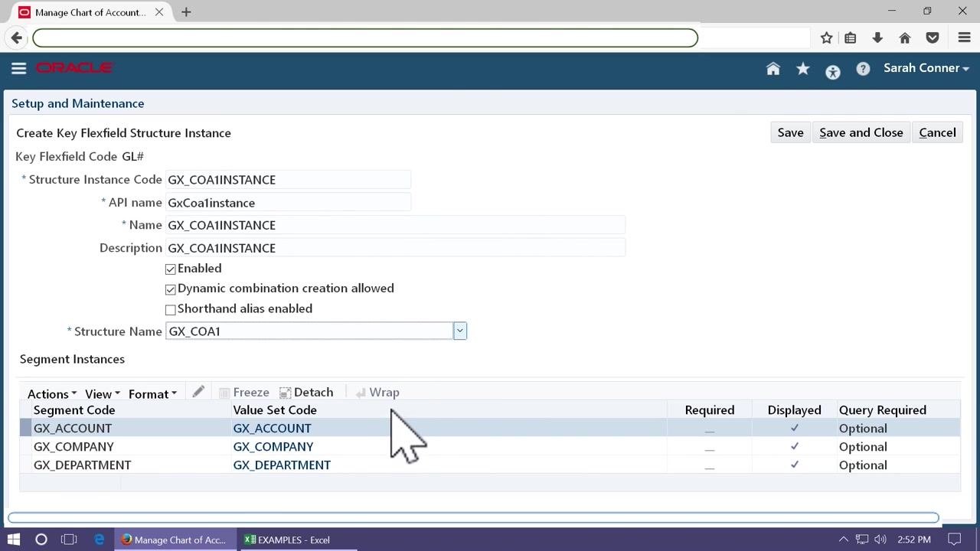Enable Shorthand alias checkbox
The width and height of the screenshot is (980, 551).
[171, 309]
